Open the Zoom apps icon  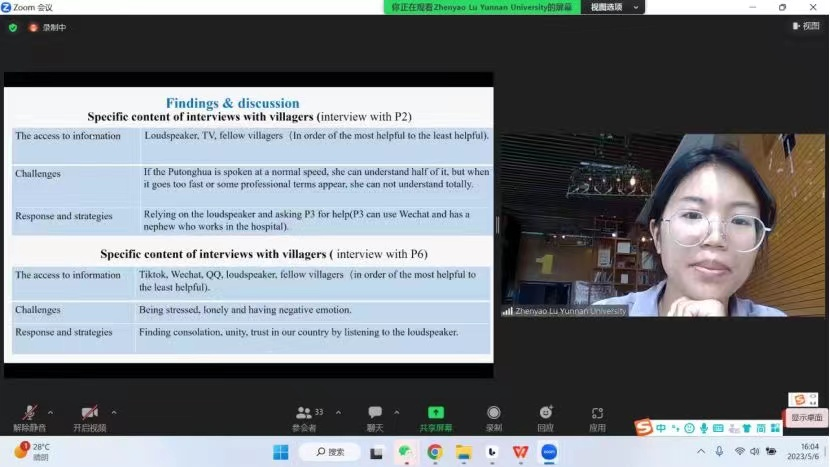click(x=597, y=416)
